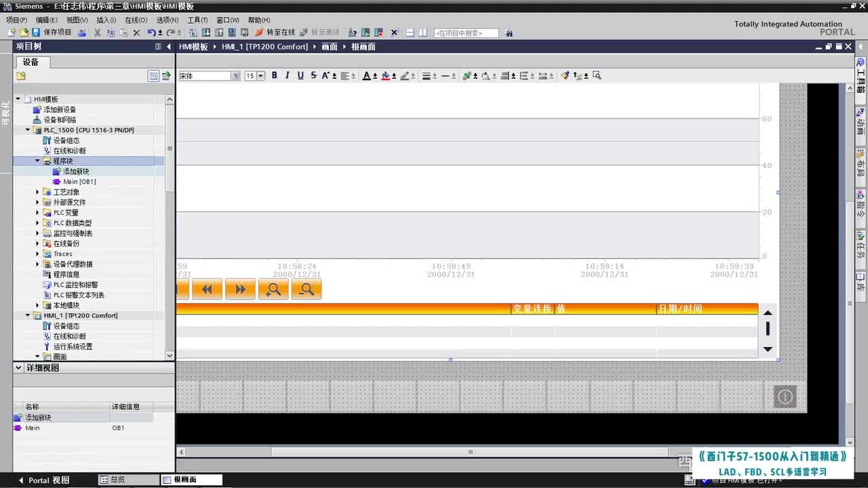Collapse the 程序块 folder
868x488 pixels.
[x=38, y=161]
